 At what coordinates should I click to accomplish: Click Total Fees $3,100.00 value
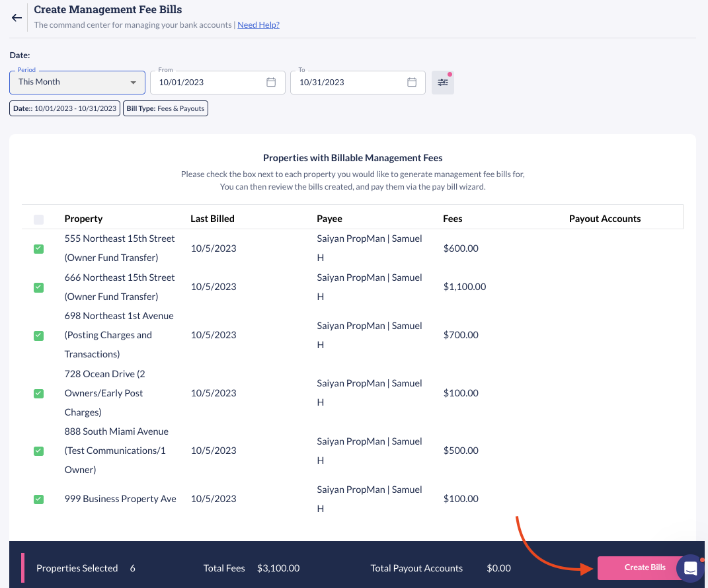[278, 568]
